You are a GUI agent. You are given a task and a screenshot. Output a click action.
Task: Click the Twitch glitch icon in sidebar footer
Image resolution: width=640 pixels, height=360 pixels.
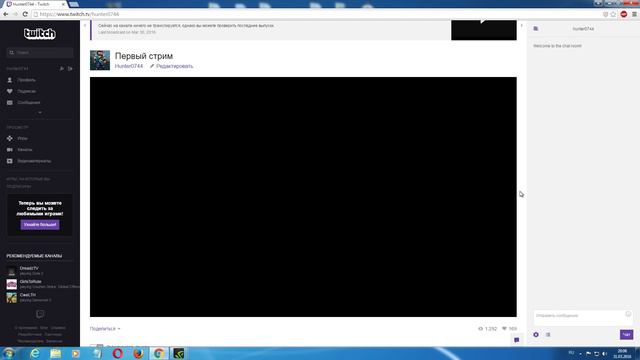click(x=40, y=314)
